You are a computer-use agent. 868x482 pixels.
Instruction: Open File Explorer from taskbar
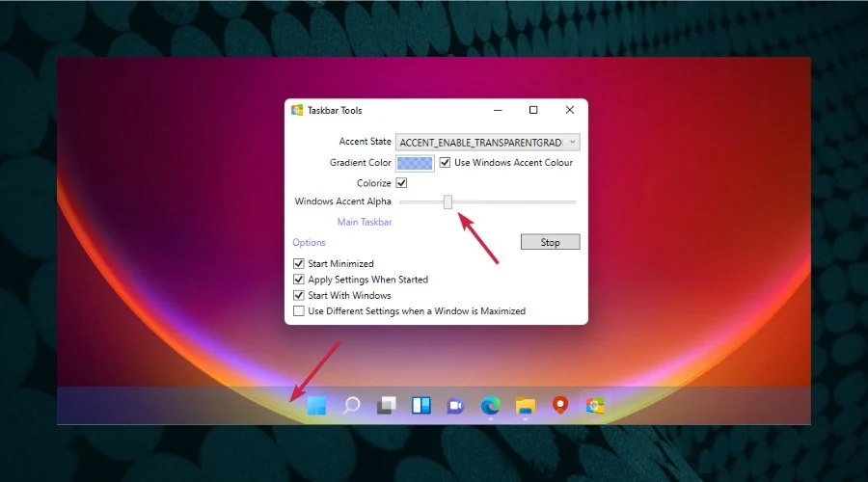pos(526,406)
